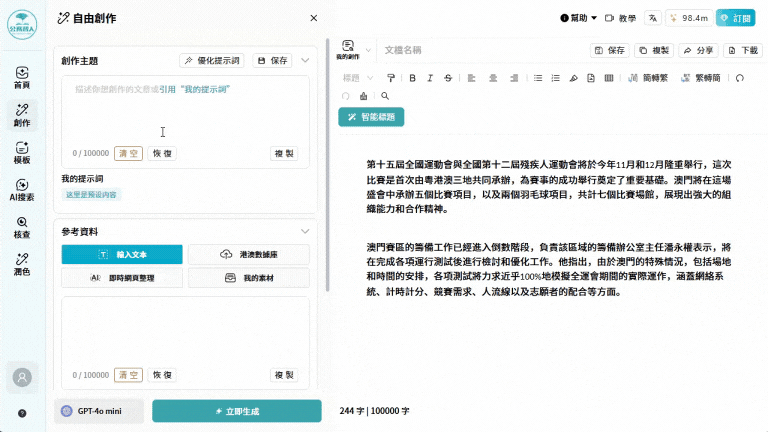This screenshot has height=432, width=768.
Task: Open the AI搜索 search tool in sidebar
Action: [22, 190]
